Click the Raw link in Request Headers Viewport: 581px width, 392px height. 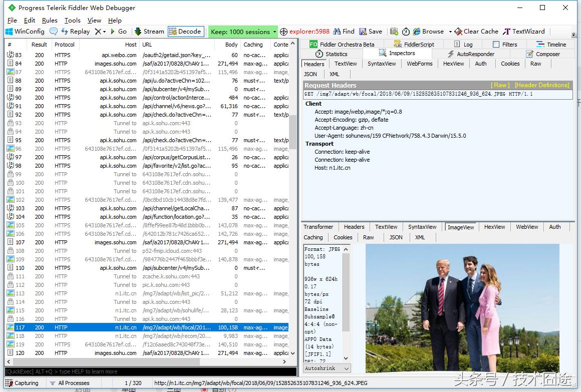500,85
